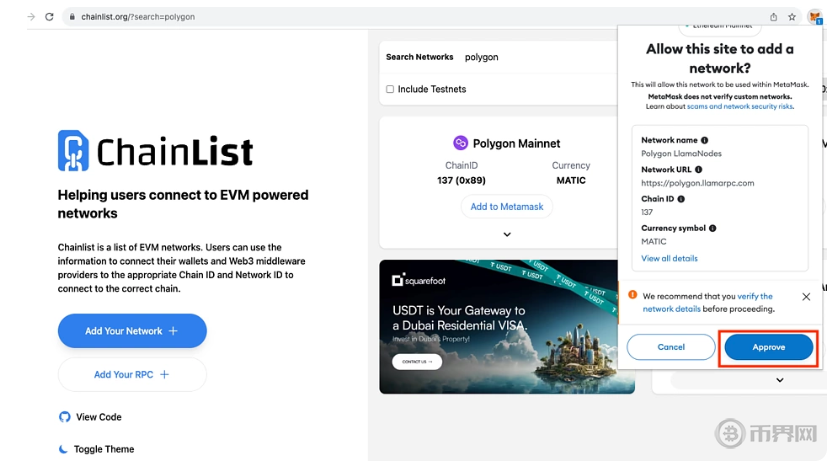Reload the page with the refresh icon
The width and height of the screenshot is (828, 461).
coord(49,17)
